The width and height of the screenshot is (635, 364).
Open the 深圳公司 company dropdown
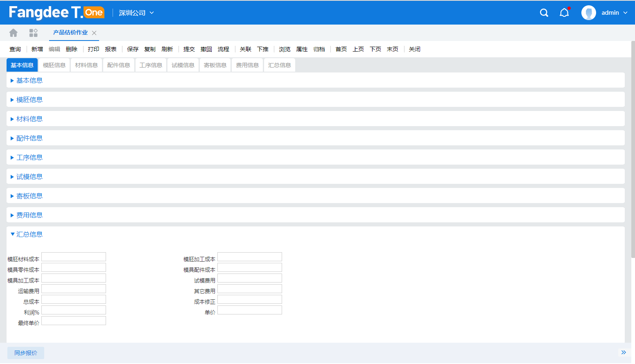(x=136, y=13)
